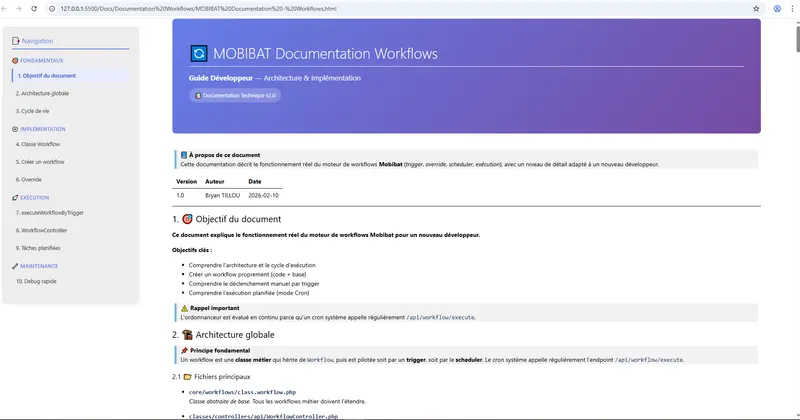Click the Auteur column header
The image size is (800, 420).
click(215, 181)
